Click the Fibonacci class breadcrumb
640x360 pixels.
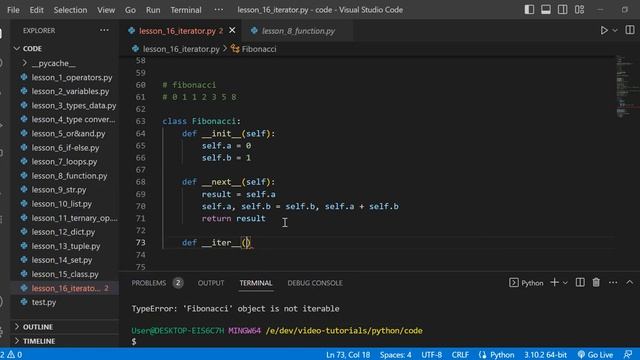pos(259,49)
